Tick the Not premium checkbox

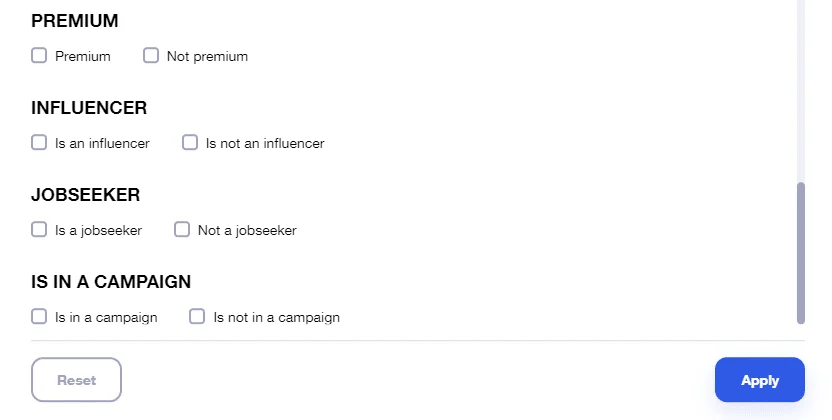pyautogui.click(x=151, y=55)
